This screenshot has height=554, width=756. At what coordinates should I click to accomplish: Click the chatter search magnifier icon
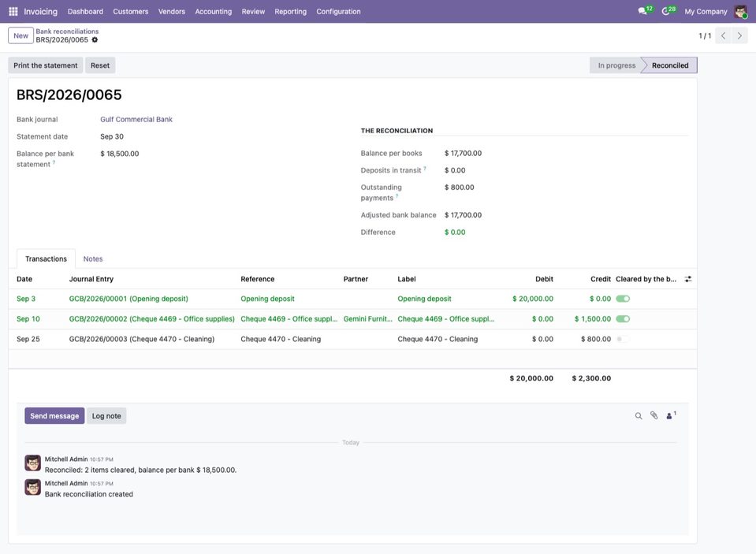pyautogui.click(x=639, y=415)
